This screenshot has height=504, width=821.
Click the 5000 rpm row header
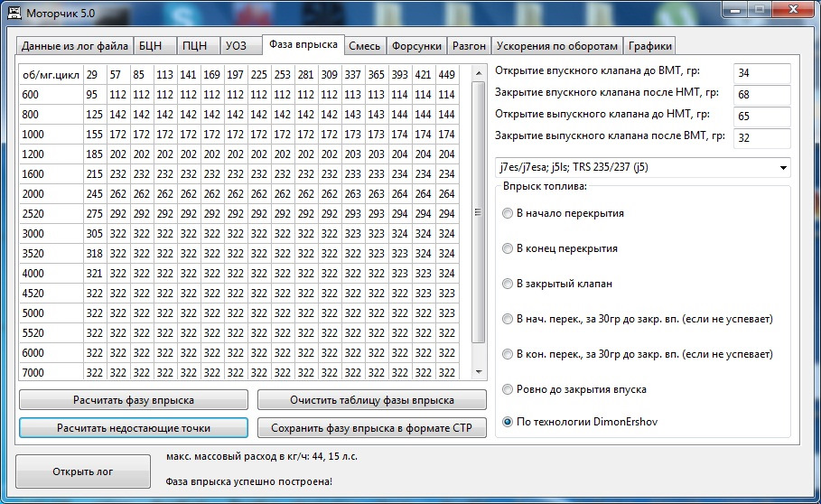pos(51,313)
